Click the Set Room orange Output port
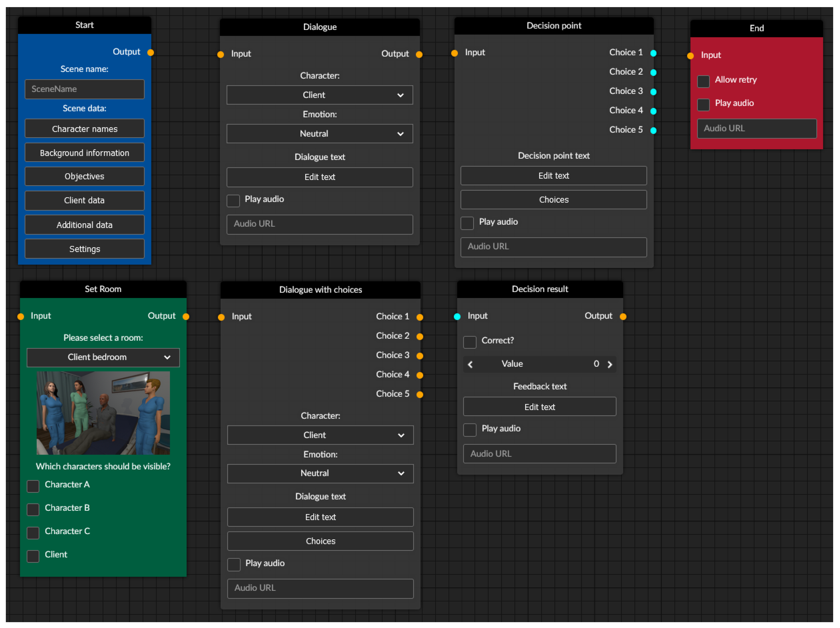840x628 pixels. pyautogui.click(x=186, y=317)
